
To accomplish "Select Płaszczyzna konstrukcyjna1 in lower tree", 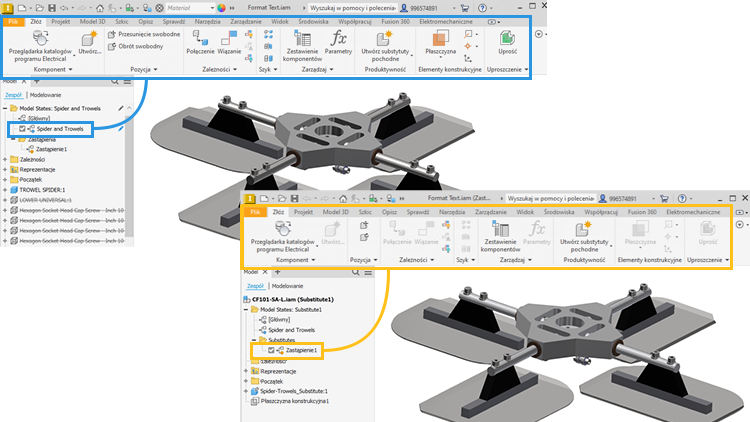I will tap(295, 401).
